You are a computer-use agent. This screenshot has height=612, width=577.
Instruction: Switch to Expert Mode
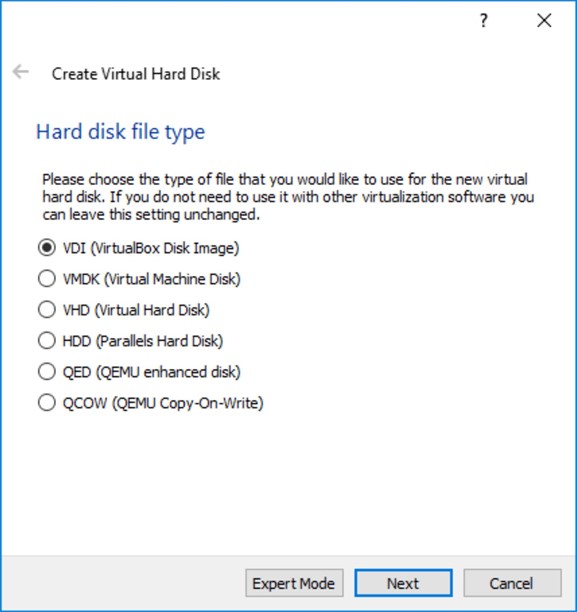(x=294, y=583)
